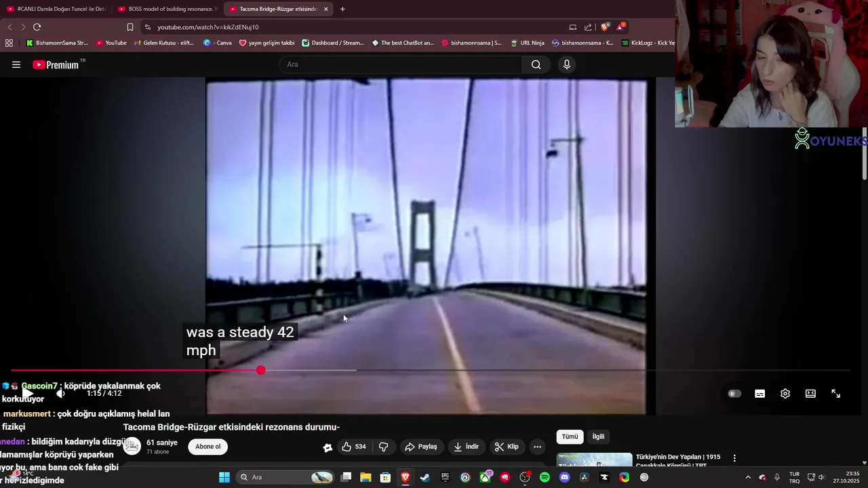Image resolution: width=868 pixels, height=488 pixels.
Task: Seek using the red progress bar handle
Action: click(261, 370)
